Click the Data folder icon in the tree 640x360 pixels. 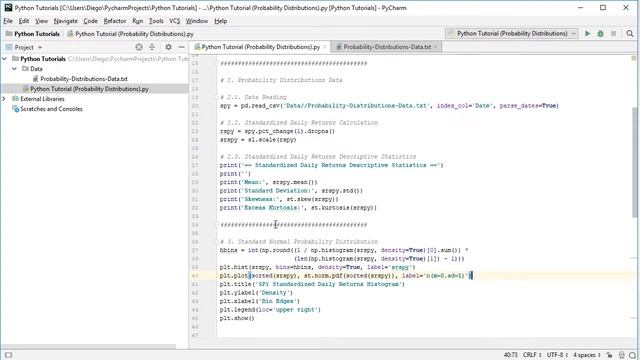(x=25, y=69)
